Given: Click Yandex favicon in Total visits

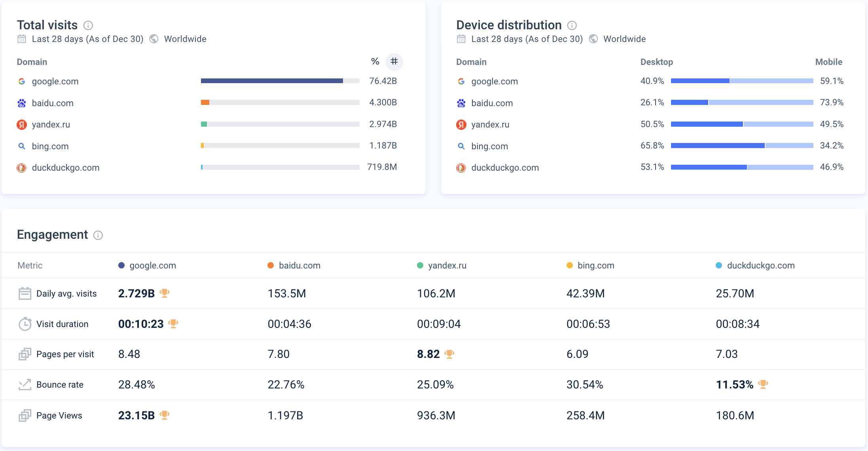Looking at the screenshot, I should coord(22,124).
